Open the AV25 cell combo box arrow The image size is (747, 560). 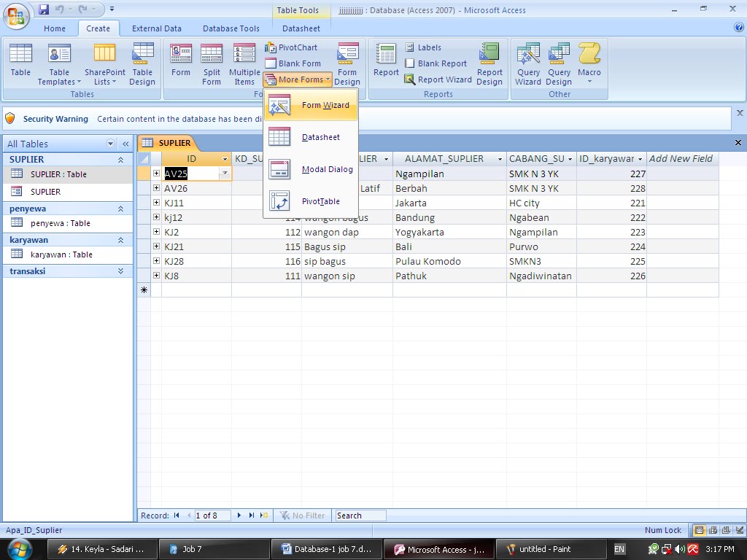pyautogui.click(x=225, y=174)
